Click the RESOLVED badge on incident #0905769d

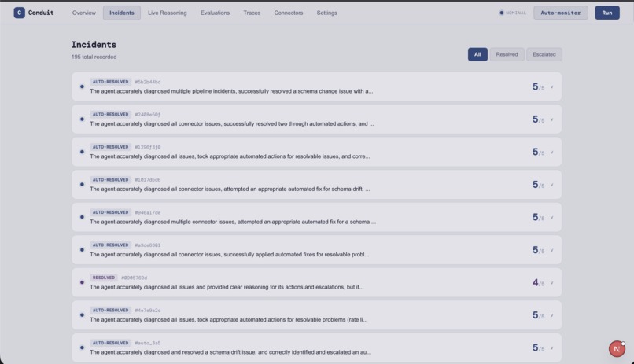click(104, 278)
